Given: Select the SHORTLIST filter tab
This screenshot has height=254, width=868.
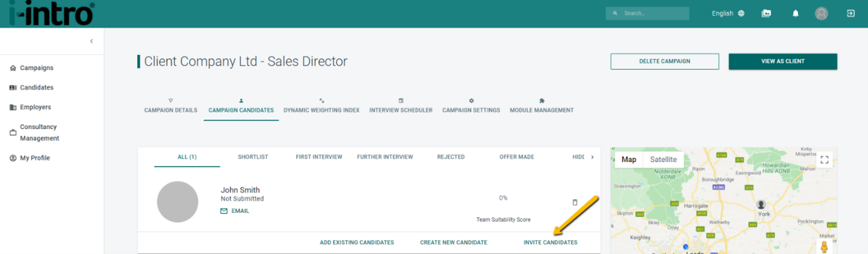Looking at the screenshot, I should 253,157.
